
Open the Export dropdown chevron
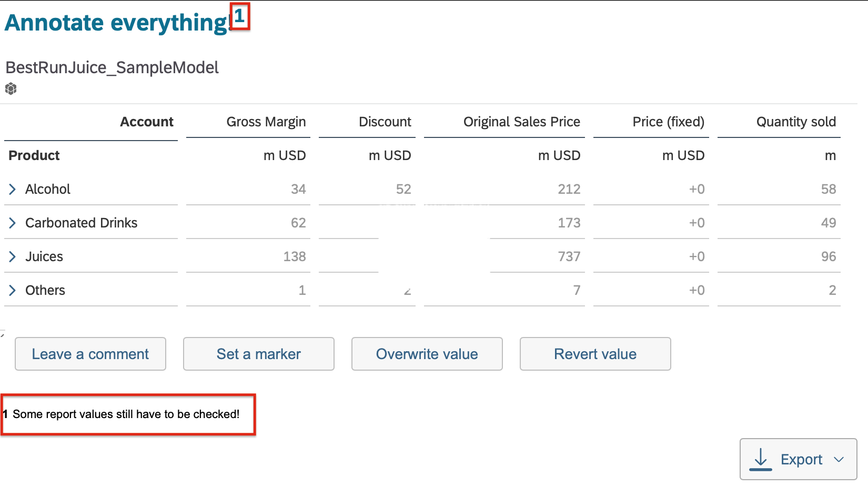point(839,460)
